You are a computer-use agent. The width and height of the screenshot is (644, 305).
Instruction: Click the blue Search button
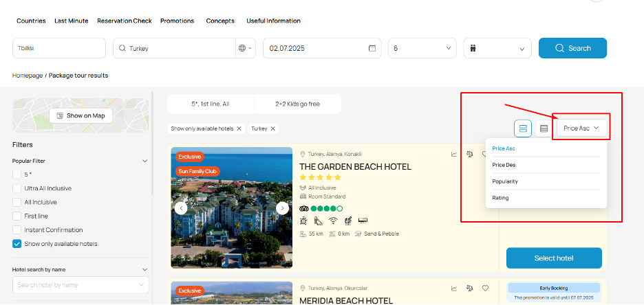coord(572,48)
